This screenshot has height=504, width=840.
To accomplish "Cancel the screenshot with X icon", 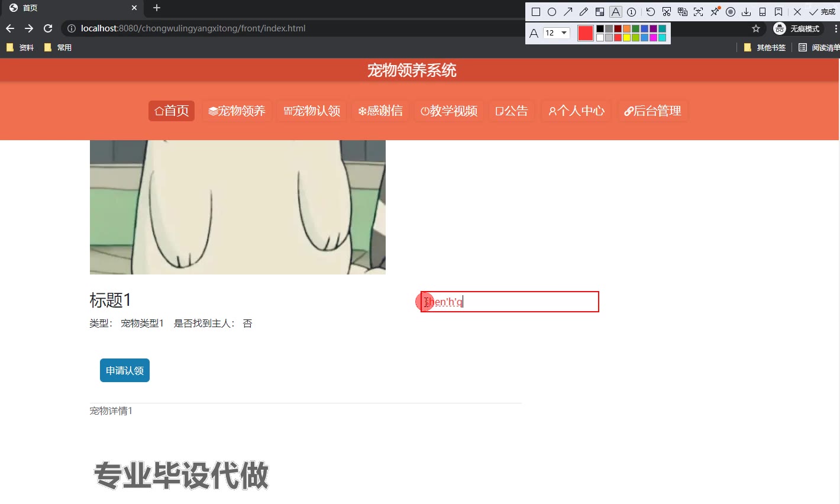I will pyautogui.click(x=797, y=12).
